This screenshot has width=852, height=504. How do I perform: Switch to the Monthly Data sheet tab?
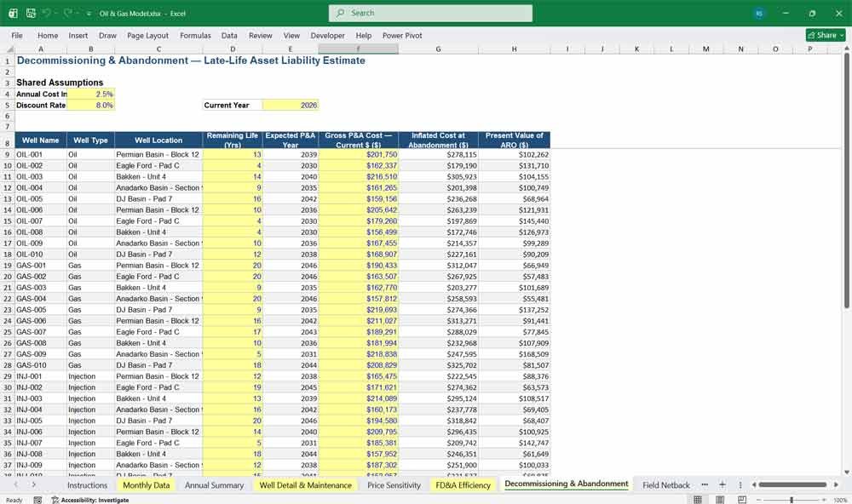tap(147, 485)
